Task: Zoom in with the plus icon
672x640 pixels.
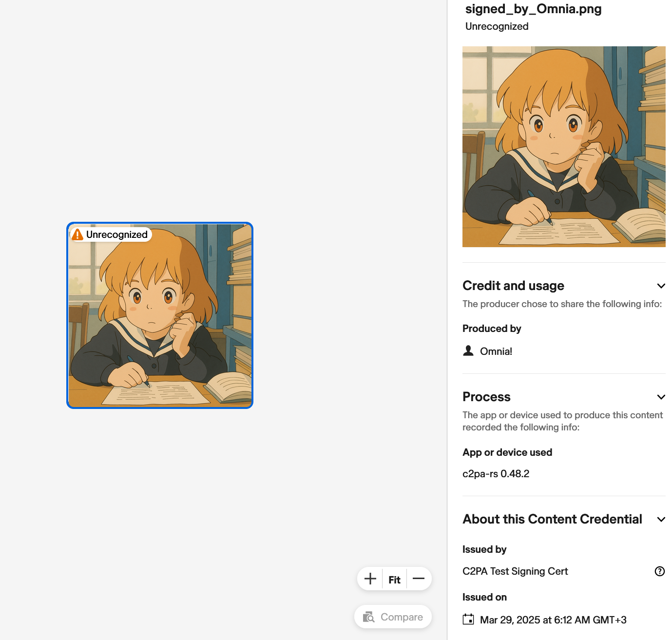Action: 370,579
